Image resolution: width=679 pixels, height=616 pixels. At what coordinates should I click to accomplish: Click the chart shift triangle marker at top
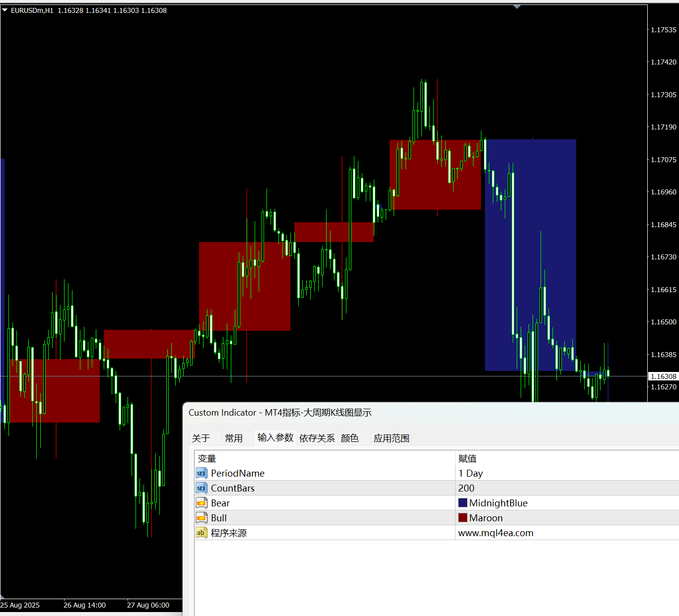(517, 7)
